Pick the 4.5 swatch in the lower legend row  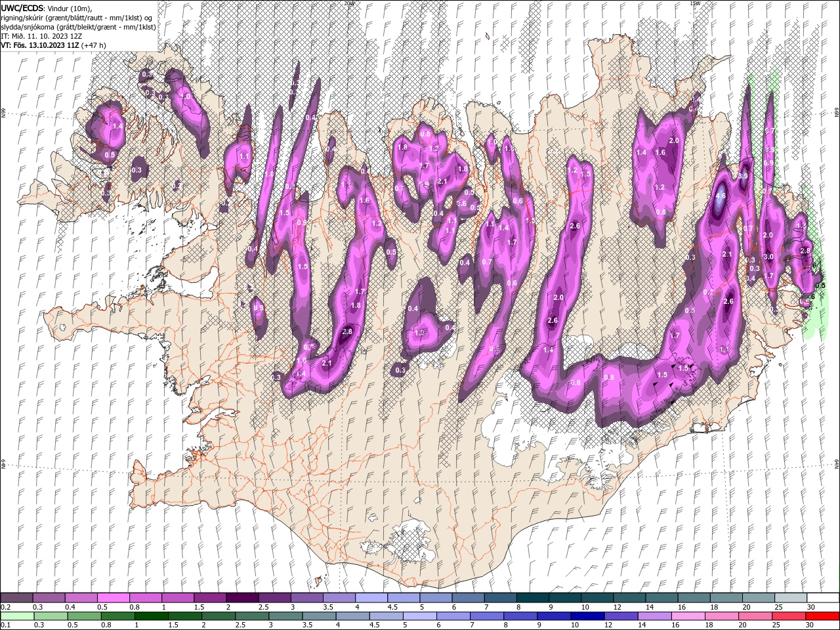[386, 616]
